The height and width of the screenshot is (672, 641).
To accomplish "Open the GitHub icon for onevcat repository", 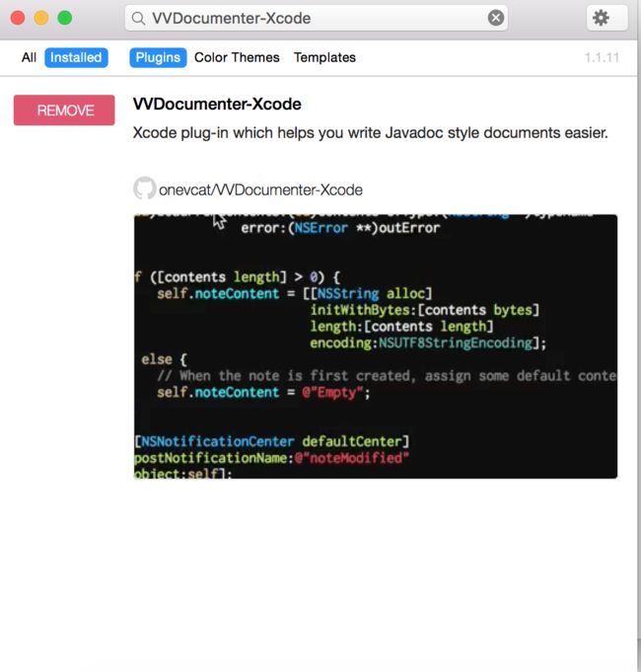I will coord(144,188).
